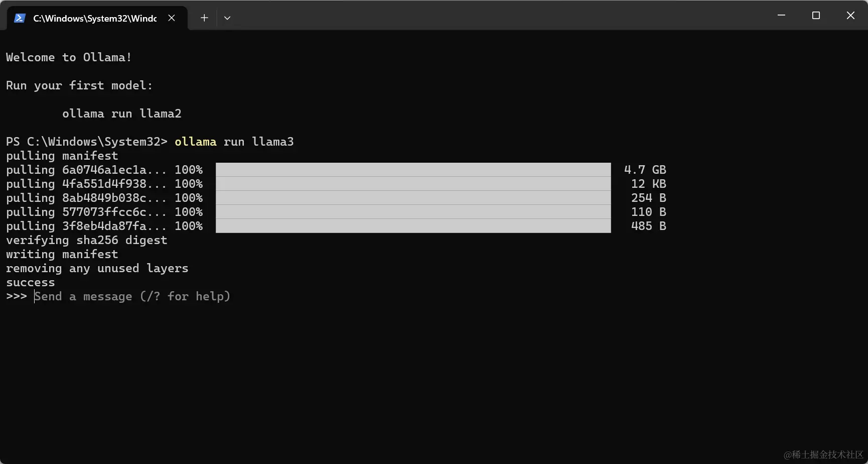Select the C:\Windows\System32 terminal tab
The image size is (868, 464).
click(x=97, y=18)
